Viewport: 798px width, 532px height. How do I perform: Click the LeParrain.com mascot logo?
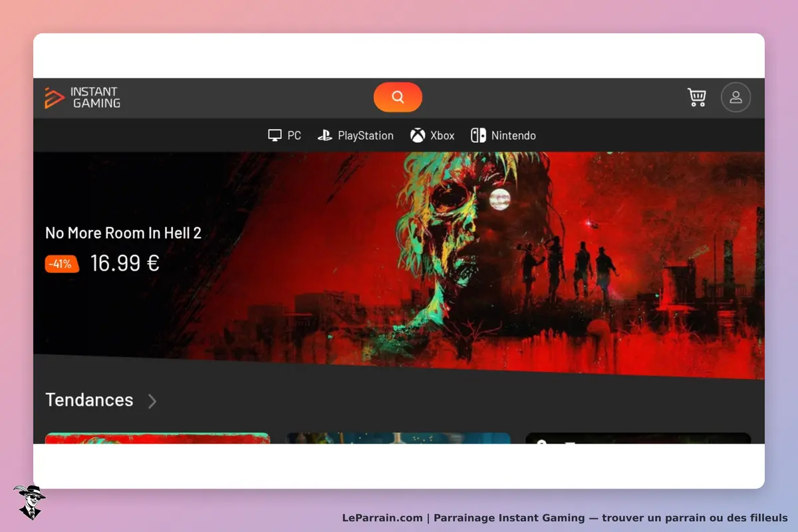(29, 502)
